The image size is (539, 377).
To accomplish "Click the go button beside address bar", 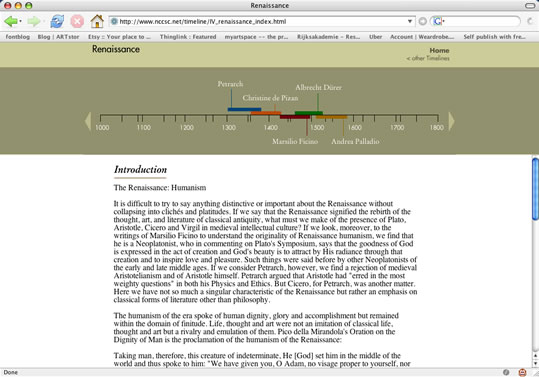I will (423, 21).
